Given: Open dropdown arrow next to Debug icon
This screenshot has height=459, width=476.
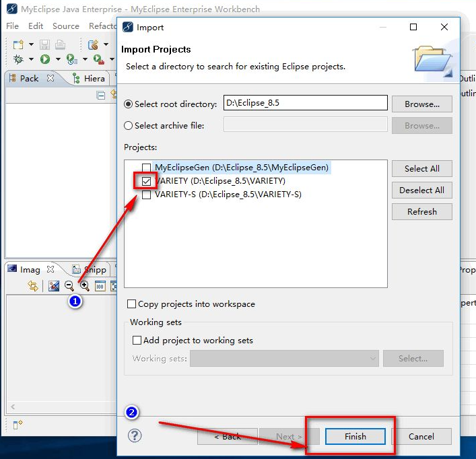Looking at the screenshot, I should click(x=31, y=60).
